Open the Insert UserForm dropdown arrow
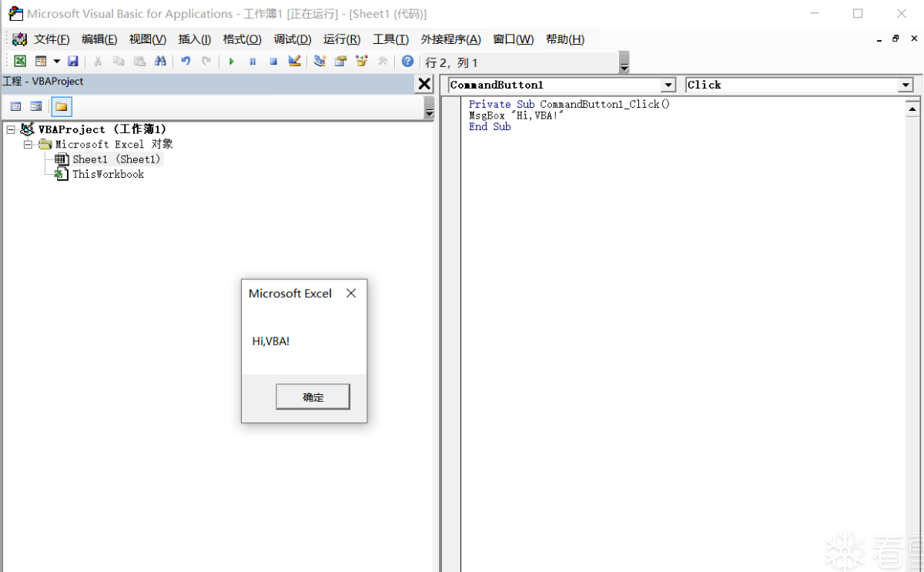924x572 pixels. [56, 62]
